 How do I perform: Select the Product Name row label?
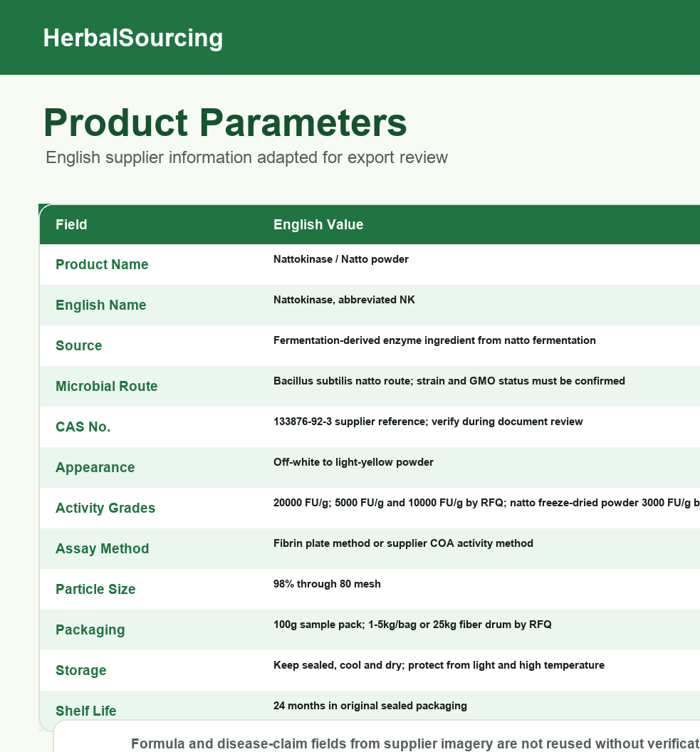(x=102, y=264)
